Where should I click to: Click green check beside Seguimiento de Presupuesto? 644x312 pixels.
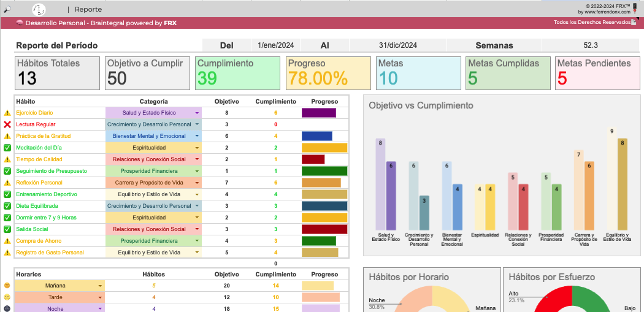coord(7,171)
